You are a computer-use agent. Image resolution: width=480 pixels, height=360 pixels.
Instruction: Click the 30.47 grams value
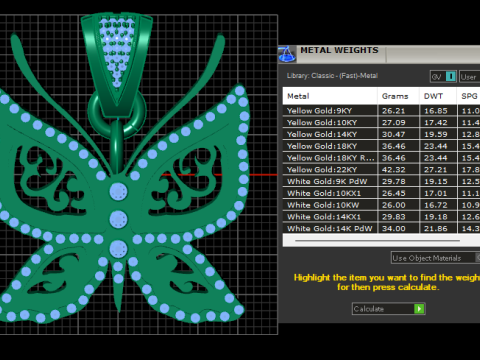394,134
